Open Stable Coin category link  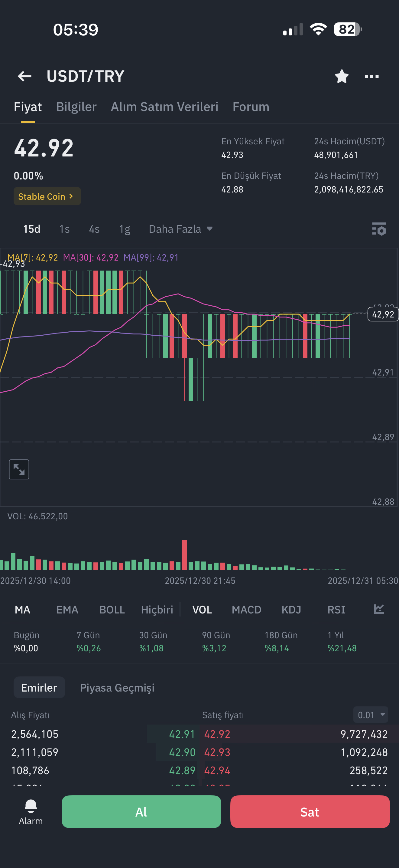(x=47, y=196)
